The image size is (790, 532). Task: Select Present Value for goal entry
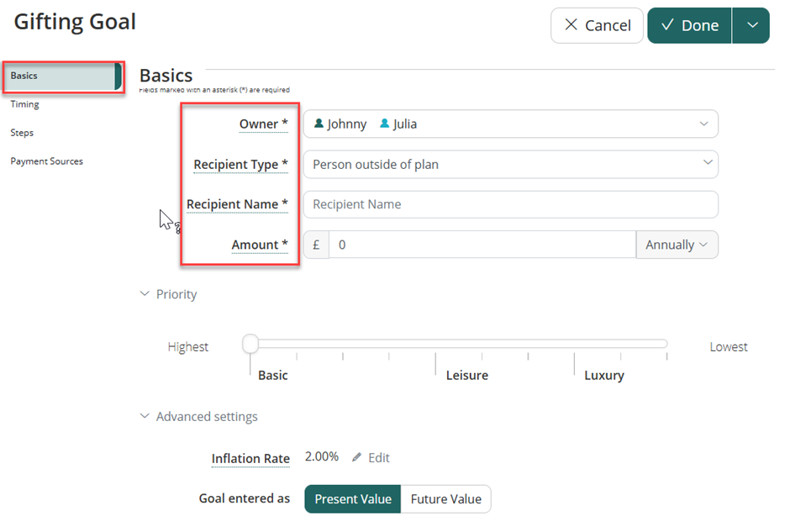[x=353, y=499]
